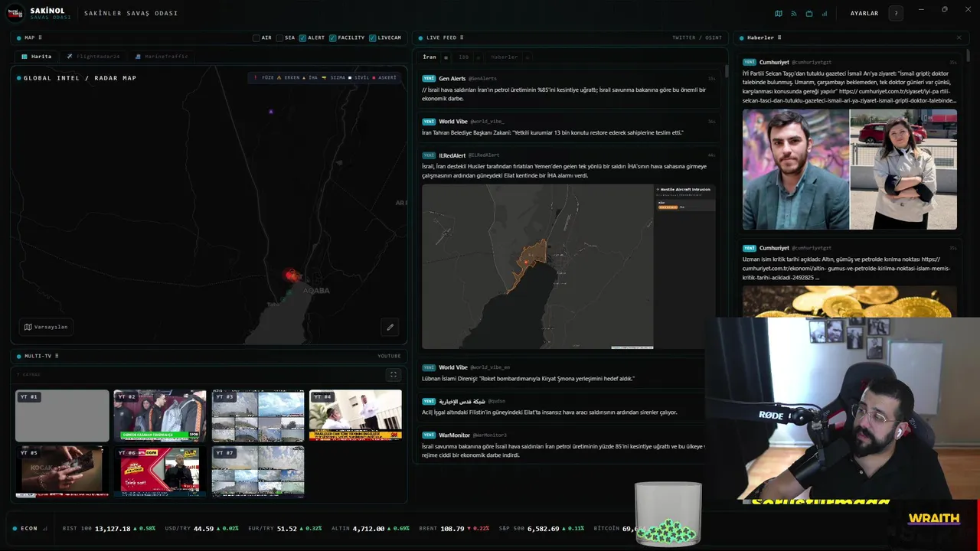Click the World Vibe Tahran Belediye post

click(570, 127)
